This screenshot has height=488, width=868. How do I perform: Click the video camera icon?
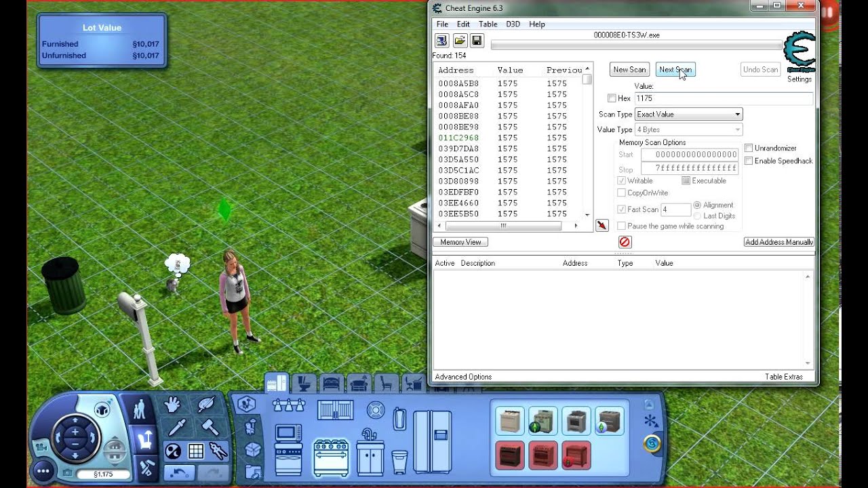42,447
